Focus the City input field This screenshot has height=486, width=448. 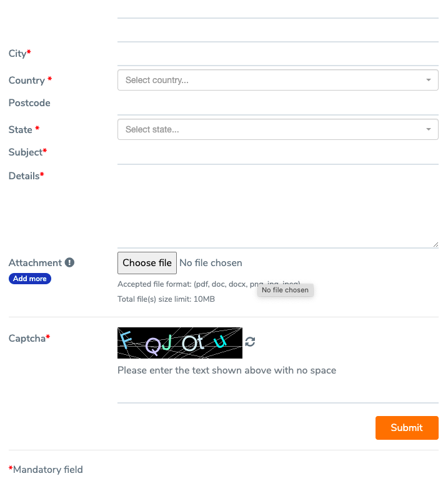point(278,55)
